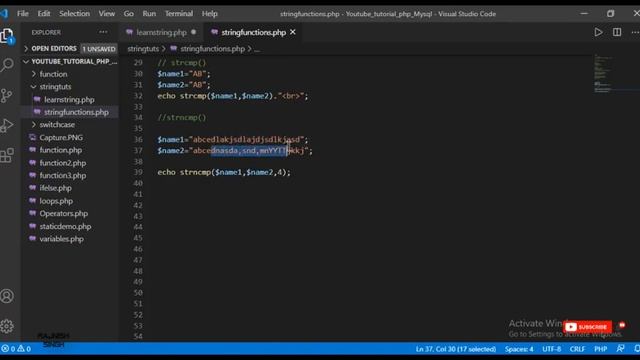Collapse the YOUTUBE_TUTORIAL_PHP folder section
640x360 pixels.
click(x=70, y=62)
